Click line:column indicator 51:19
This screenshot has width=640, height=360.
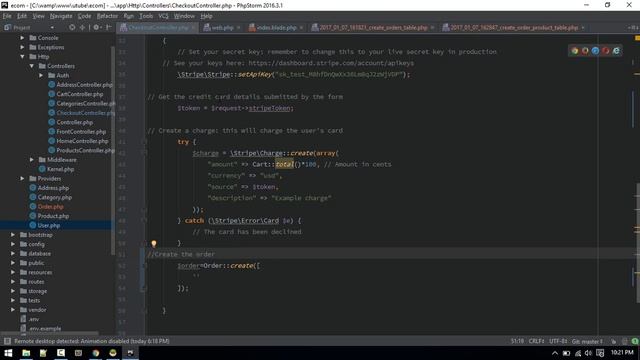click(x=517, y=341)
